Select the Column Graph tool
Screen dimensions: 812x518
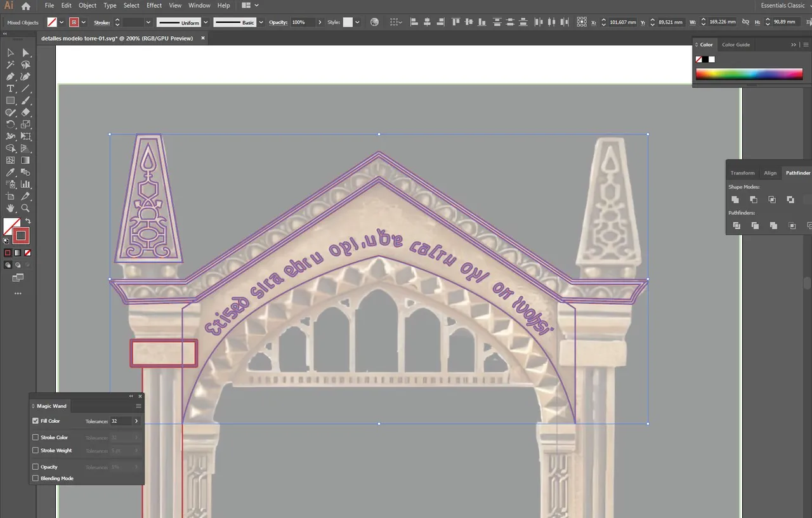click(26, 185)
